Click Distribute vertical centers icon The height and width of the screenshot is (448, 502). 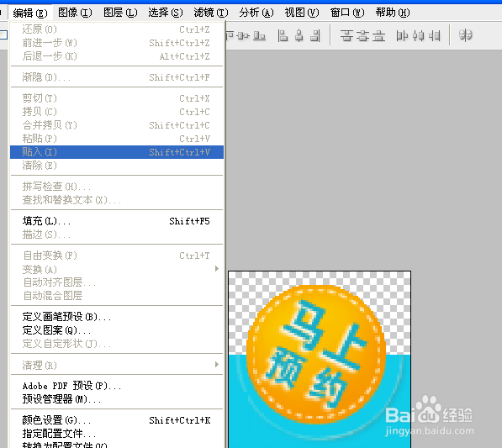coord(362,35)
